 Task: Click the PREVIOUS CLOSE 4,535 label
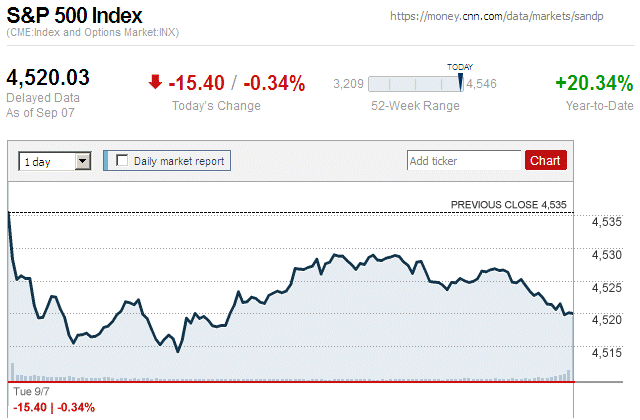tap(508, 204)
